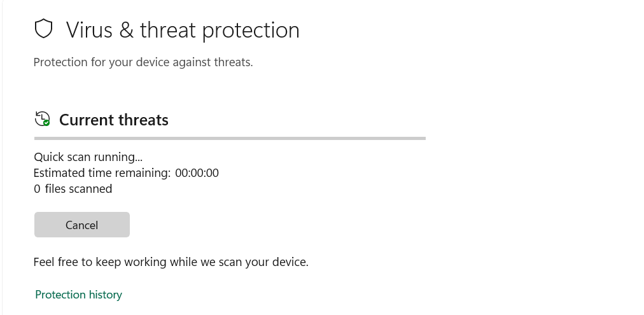This screenshot has width=644, height=315.
Task: Click the green checkmark badge on threats icon
Action: click(x=46, y=123)
